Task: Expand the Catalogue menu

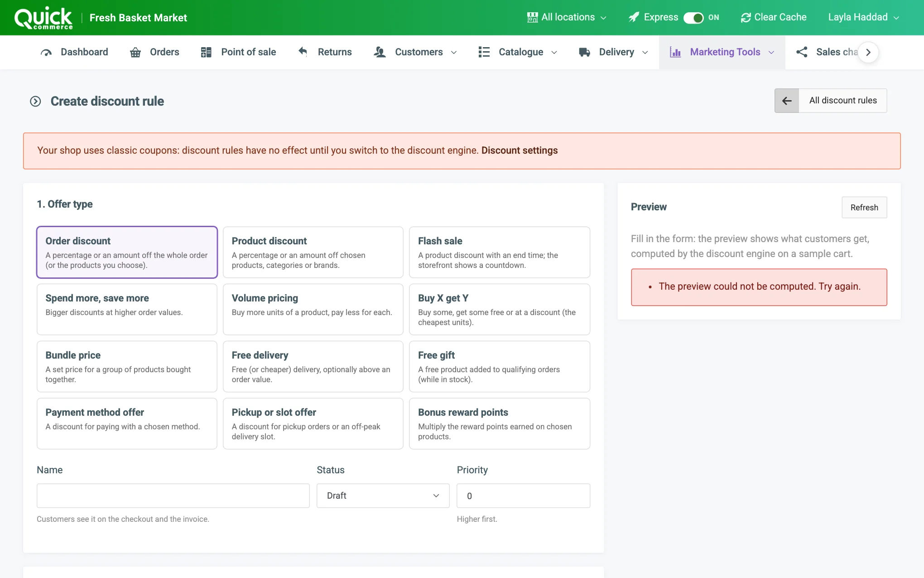Action: point(518,52)
